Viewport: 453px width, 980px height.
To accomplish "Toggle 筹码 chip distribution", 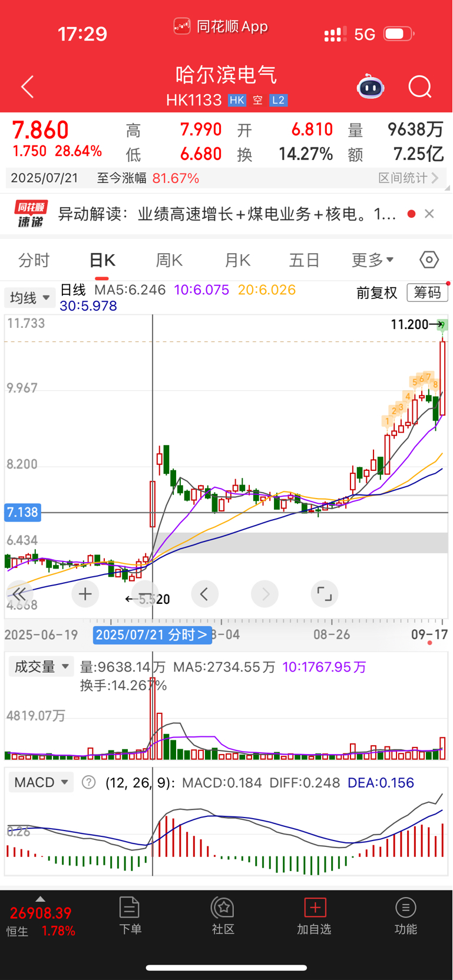I will click(427, 293).
